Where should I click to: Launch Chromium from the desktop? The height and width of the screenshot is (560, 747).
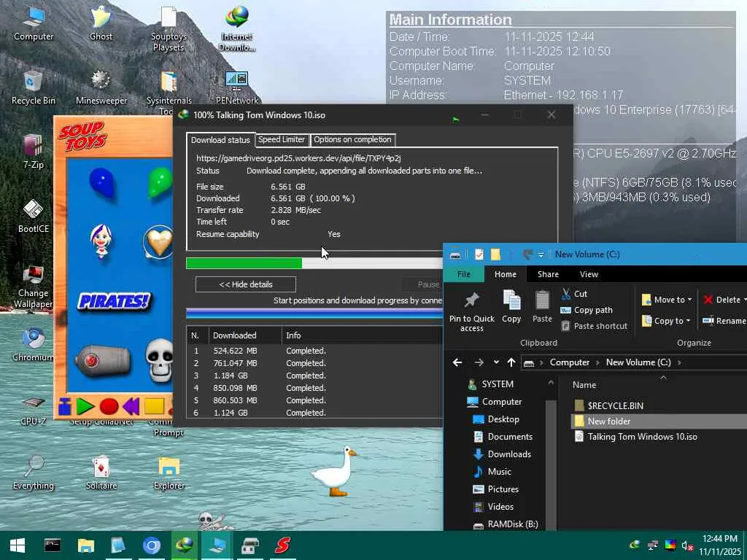point(34,345)
